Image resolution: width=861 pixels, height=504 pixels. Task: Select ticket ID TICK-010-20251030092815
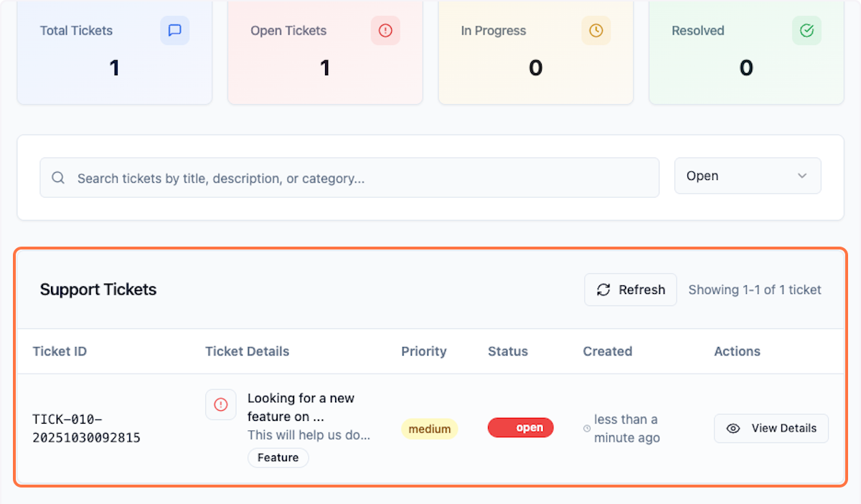(x=86, y=428)
